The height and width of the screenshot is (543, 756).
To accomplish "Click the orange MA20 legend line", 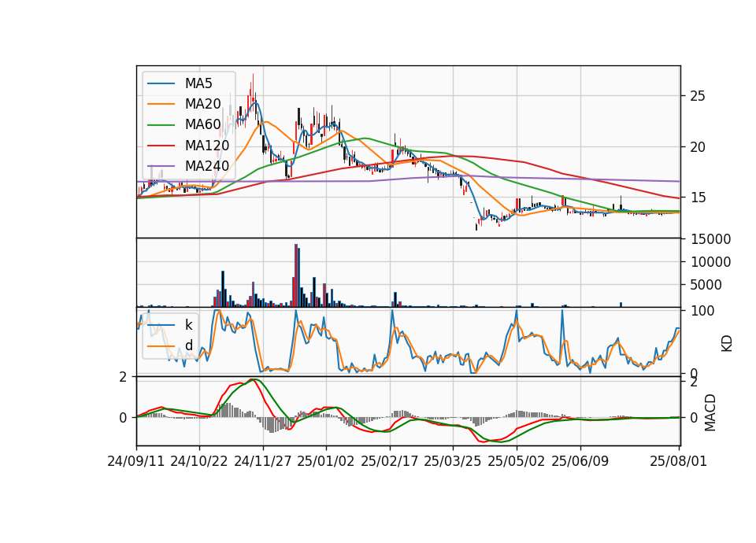I will (161, 104).
